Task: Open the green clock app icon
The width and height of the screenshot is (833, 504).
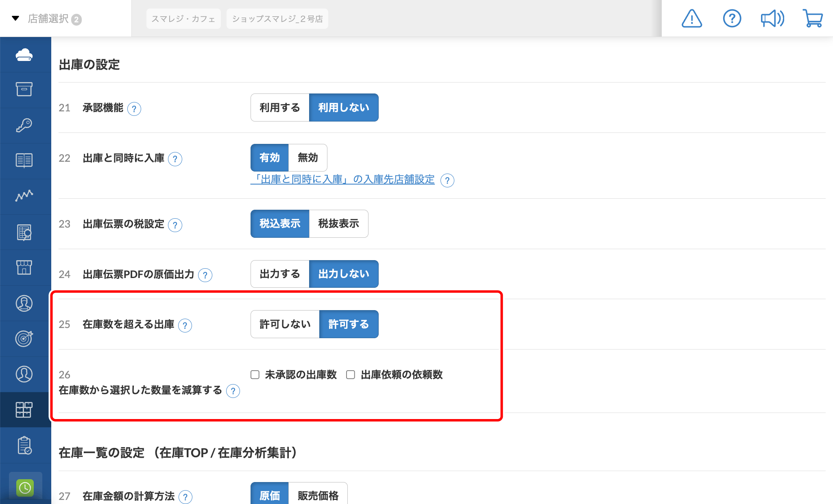Action: pos(25,487)
